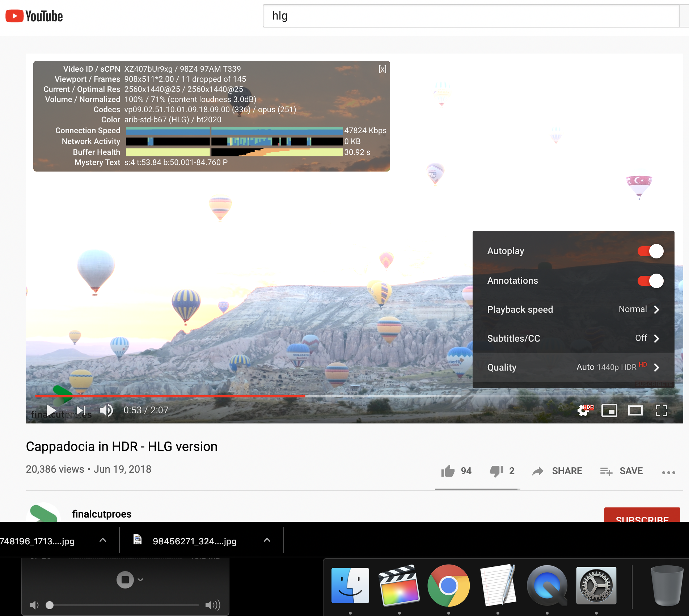
Task: Enable miniplayer mode
Action: [x=609, y=410]
